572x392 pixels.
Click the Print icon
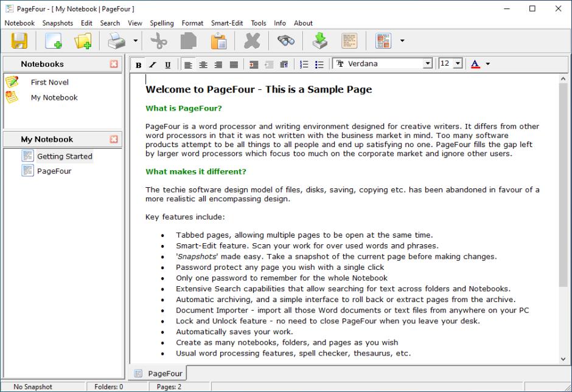[x=116, y=41]
